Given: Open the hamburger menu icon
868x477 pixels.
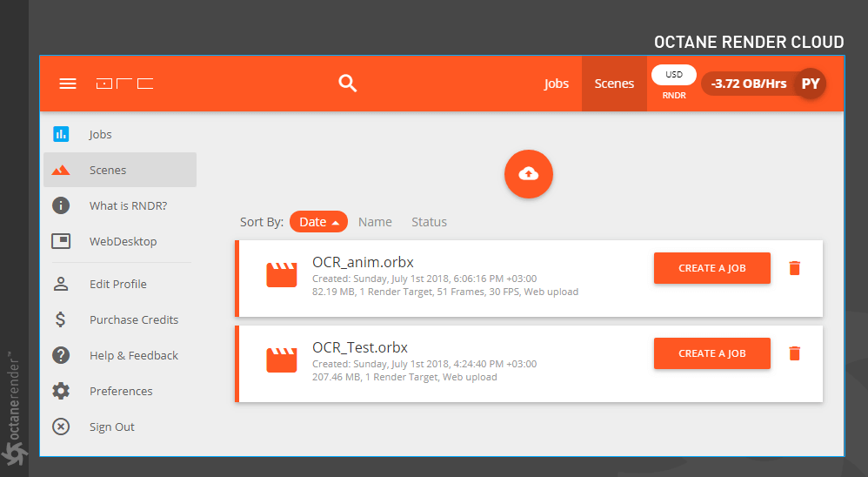Looking at the screenshot, I should 68,84.
